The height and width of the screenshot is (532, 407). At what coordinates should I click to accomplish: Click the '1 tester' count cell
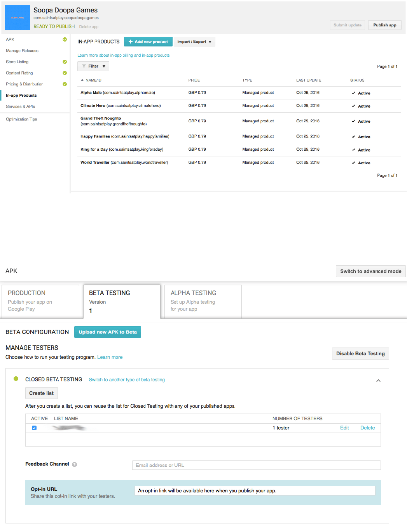281,428
